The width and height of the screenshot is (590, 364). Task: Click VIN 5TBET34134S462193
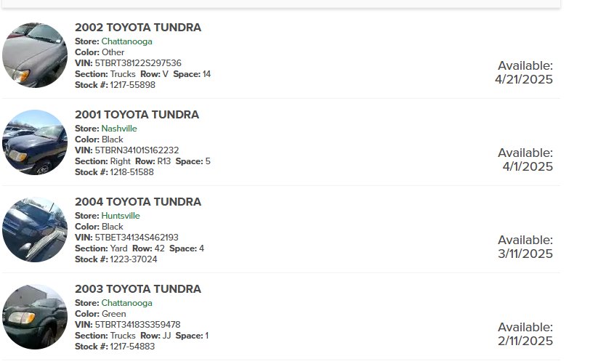(x=137, y=238)
